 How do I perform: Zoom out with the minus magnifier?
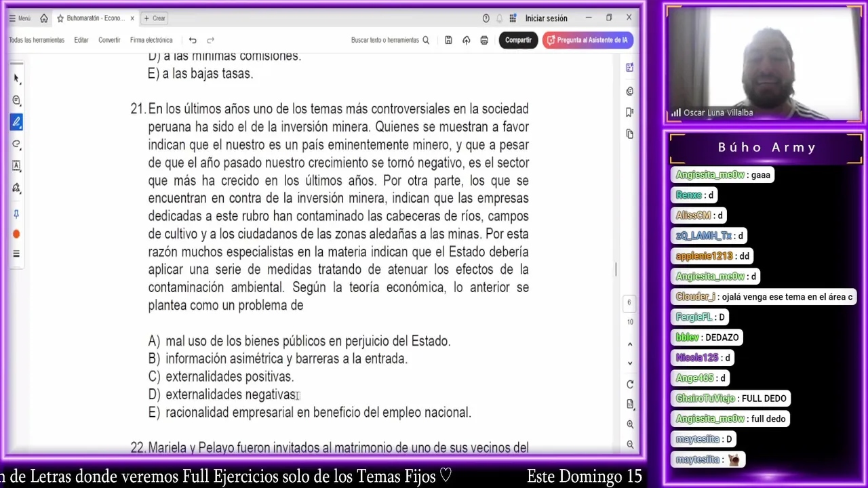coord(630,445)
